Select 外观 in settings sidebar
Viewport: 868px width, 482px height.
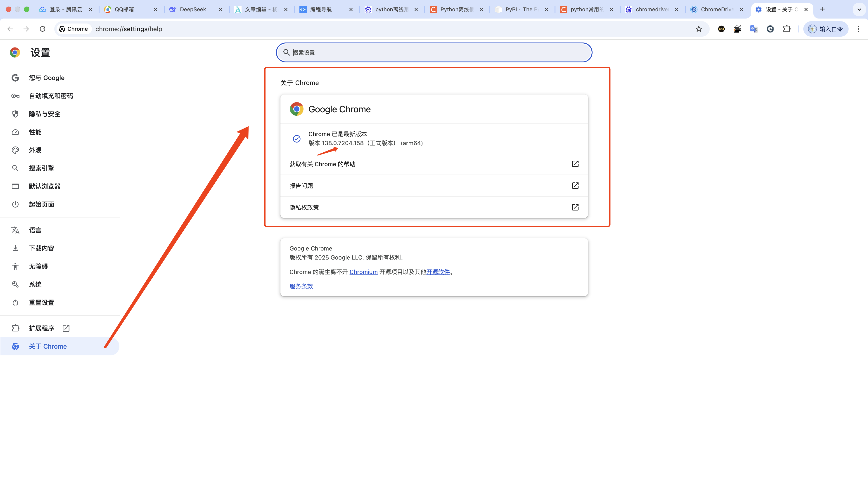pos(35,150)
